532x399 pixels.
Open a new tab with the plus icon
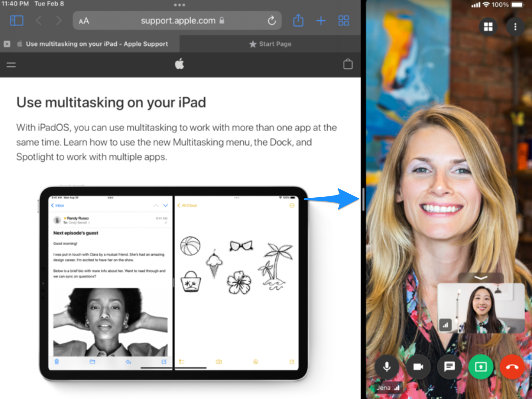[x=321, y=20]
